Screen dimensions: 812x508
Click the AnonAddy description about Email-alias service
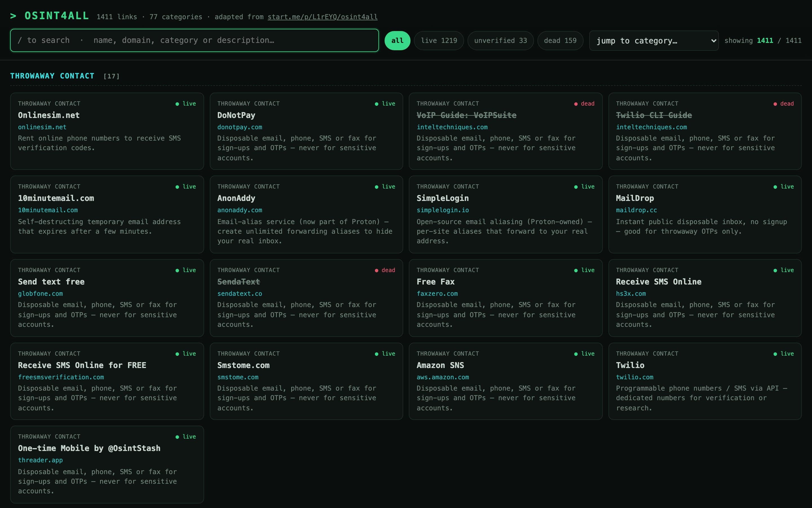305,231
